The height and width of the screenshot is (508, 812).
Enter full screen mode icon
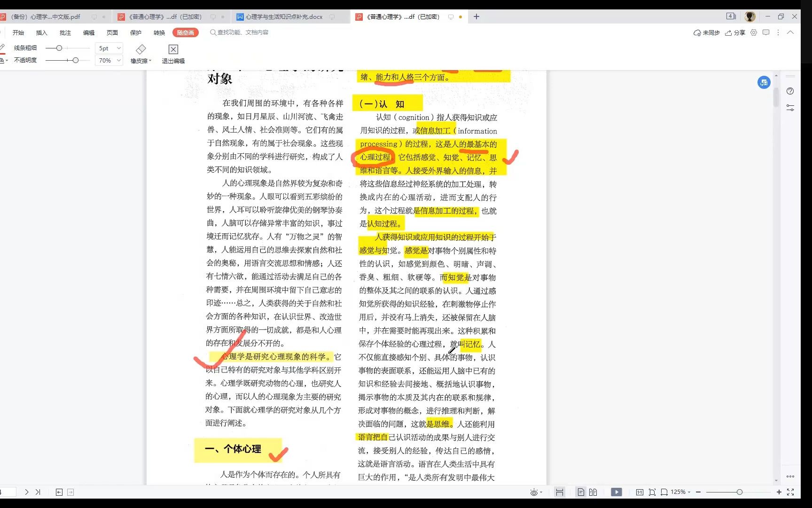[x=790, y=492]
